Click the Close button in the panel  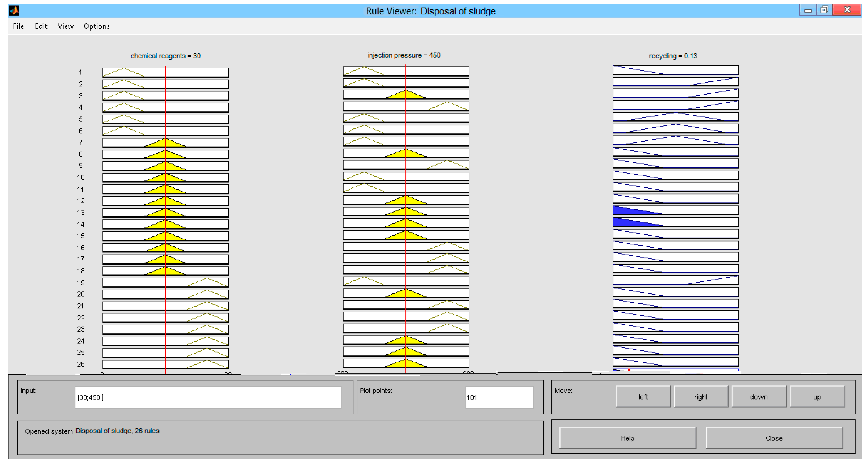click(x=774, y=438)
